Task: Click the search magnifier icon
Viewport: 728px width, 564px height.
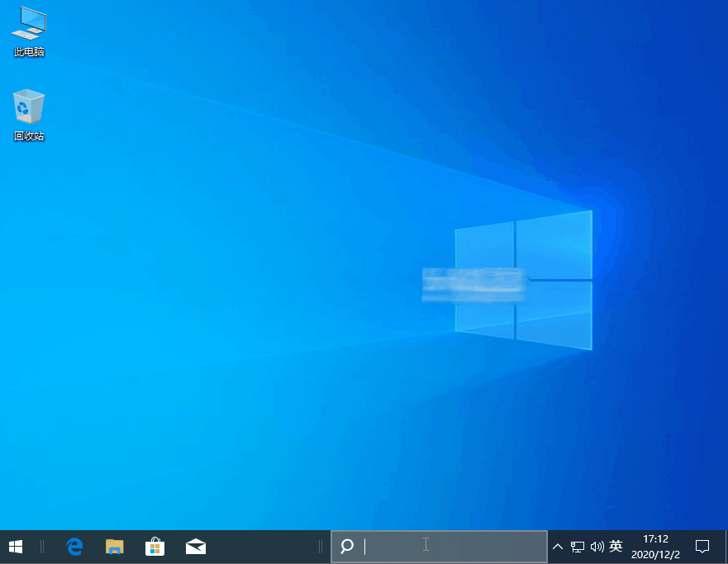Action: [x=347, y=547]
